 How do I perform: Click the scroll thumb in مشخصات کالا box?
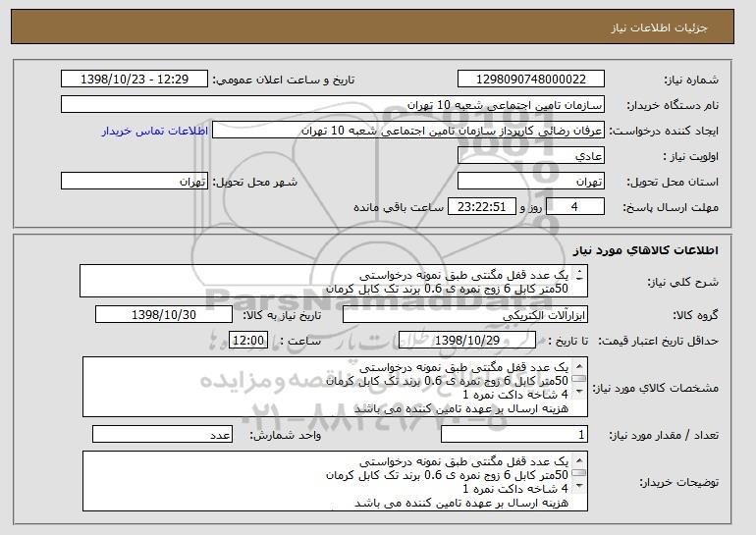579,379
